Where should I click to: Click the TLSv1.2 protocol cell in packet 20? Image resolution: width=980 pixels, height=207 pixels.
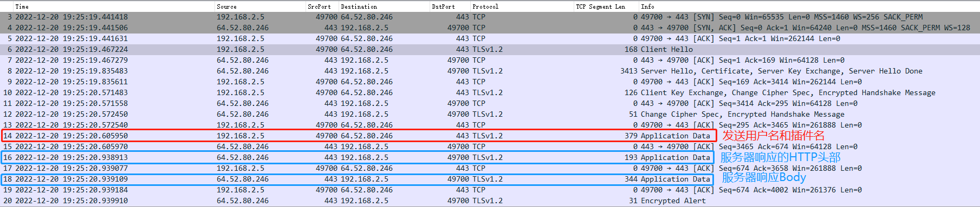[488, 201]
